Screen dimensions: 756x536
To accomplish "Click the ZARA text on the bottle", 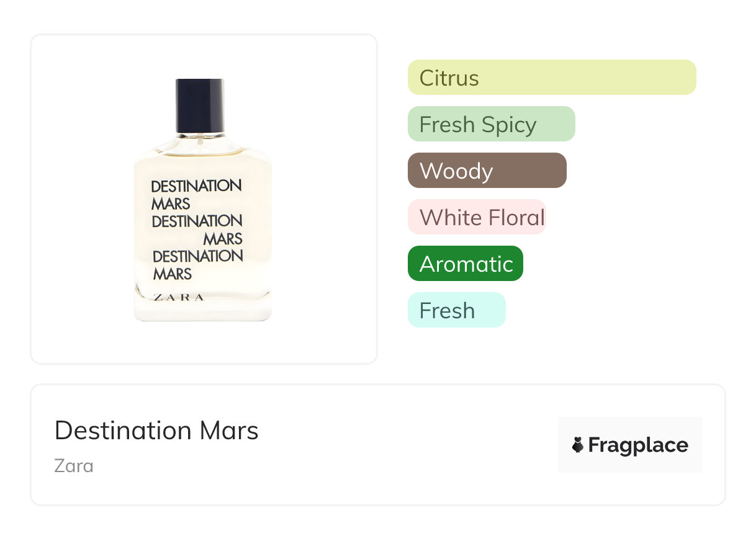I will (x=178, y=297).
